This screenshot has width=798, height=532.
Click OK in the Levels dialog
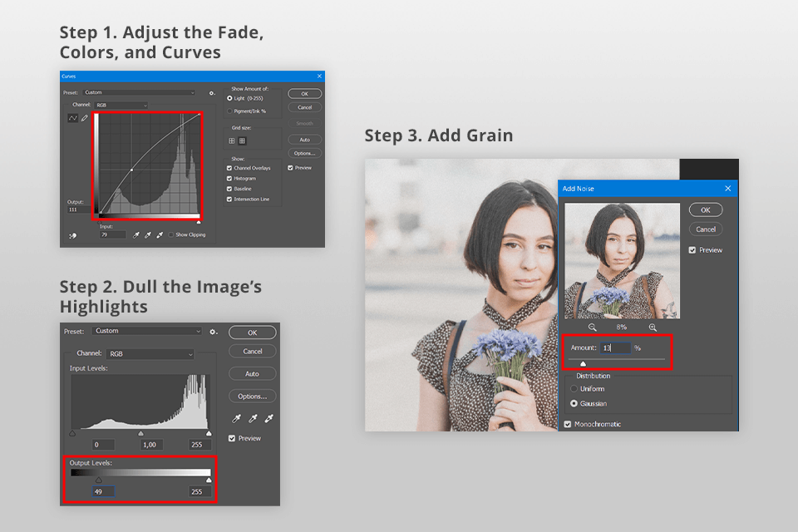pyautogui.click(x=253, y=332)
